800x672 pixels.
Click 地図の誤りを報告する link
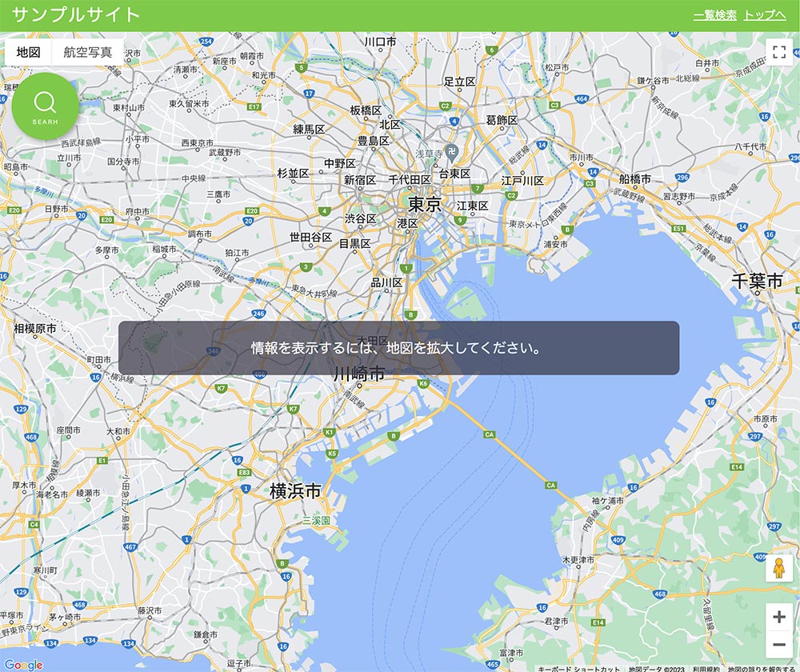point(762,669)
